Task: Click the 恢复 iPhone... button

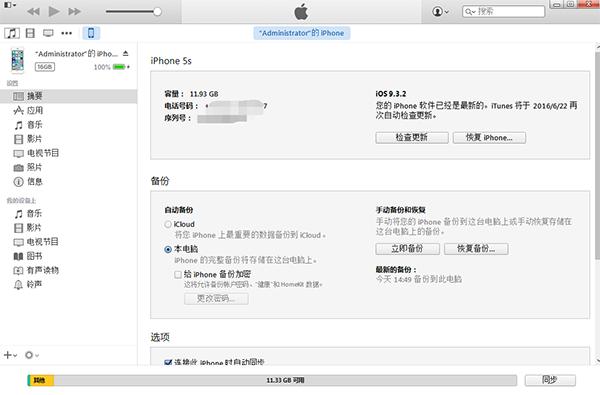Action: pos(489,137)
